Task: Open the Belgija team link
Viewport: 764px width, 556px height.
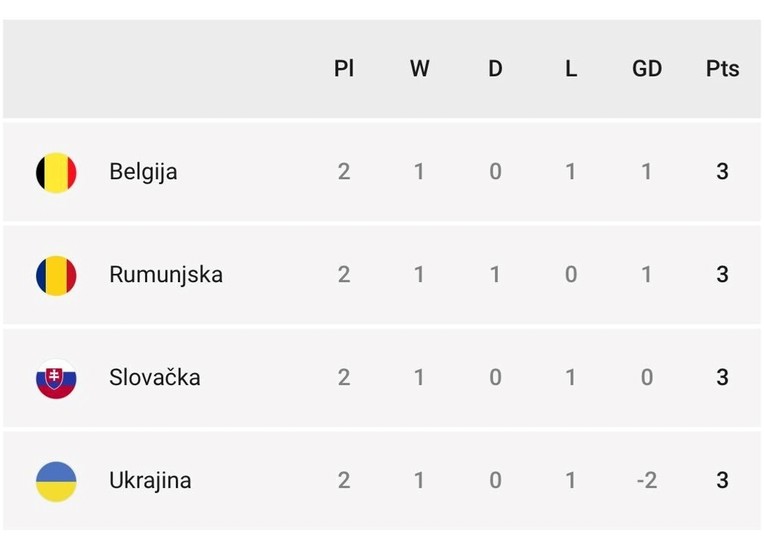Action: click(x=143, y=172)
